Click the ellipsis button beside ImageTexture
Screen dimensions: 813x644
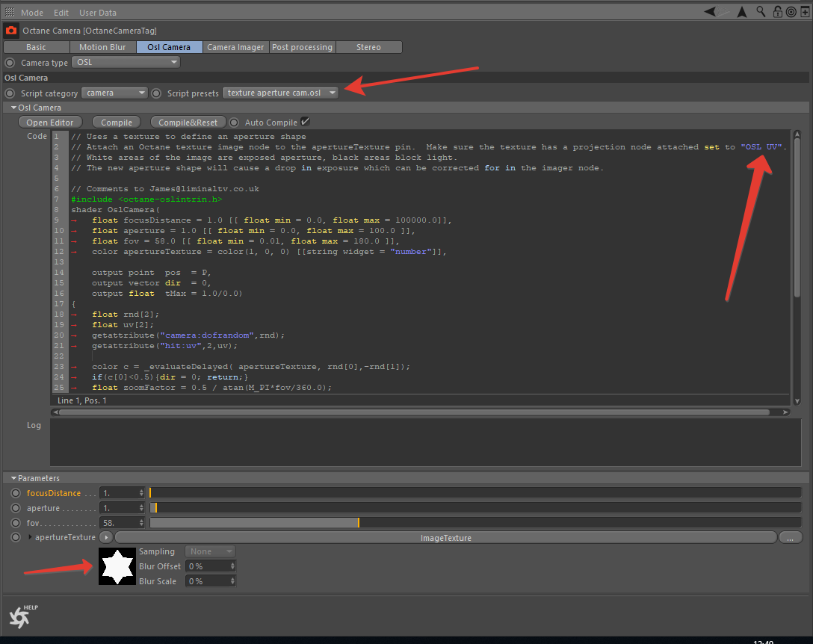tap(790, 538)
